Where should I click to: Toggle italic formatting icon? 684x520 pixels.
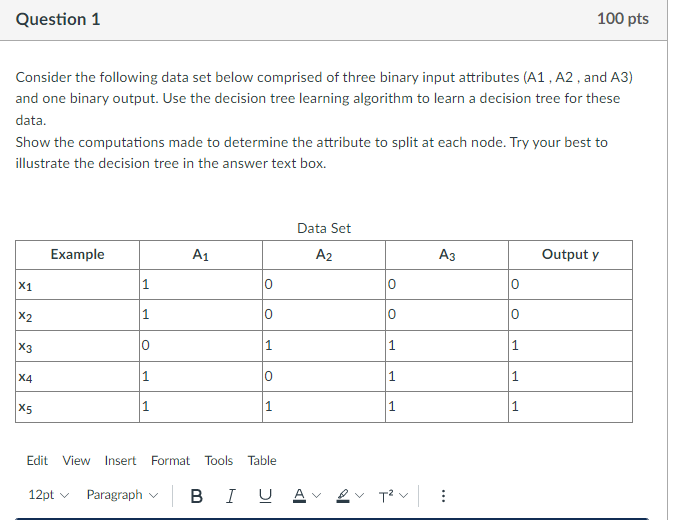click(231, 496)
